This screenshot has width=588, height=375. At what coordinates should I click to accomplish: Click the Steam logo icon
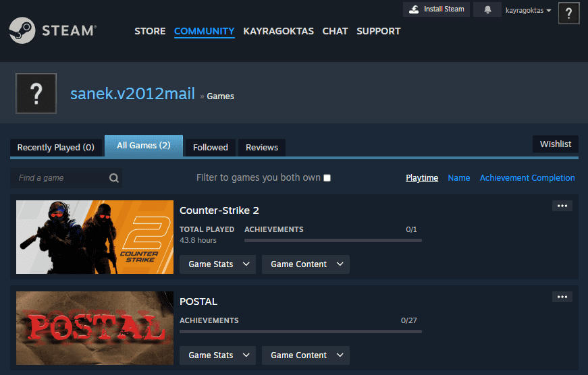[22, 31]
